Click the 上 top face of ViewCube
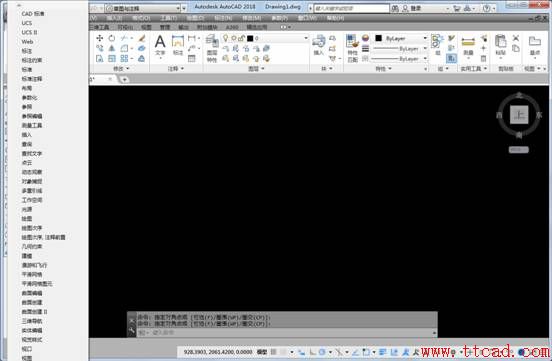 point(519,115)
